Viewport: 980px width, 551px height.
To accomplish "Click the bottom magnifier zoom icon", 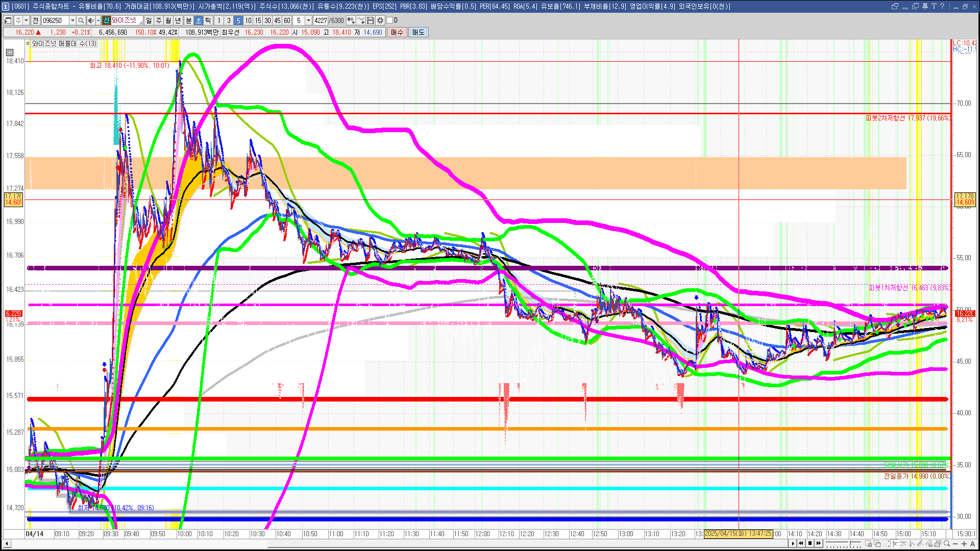I will pos(947,544).
